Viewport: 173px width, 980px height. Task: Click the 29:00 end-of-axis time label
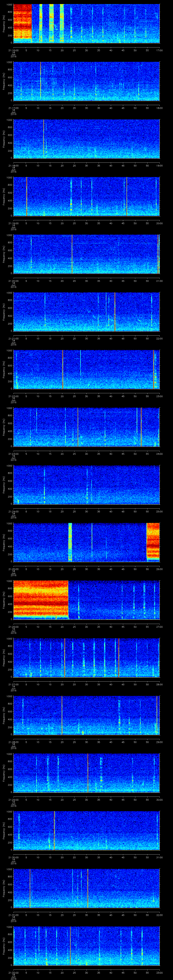click(159, 742)
